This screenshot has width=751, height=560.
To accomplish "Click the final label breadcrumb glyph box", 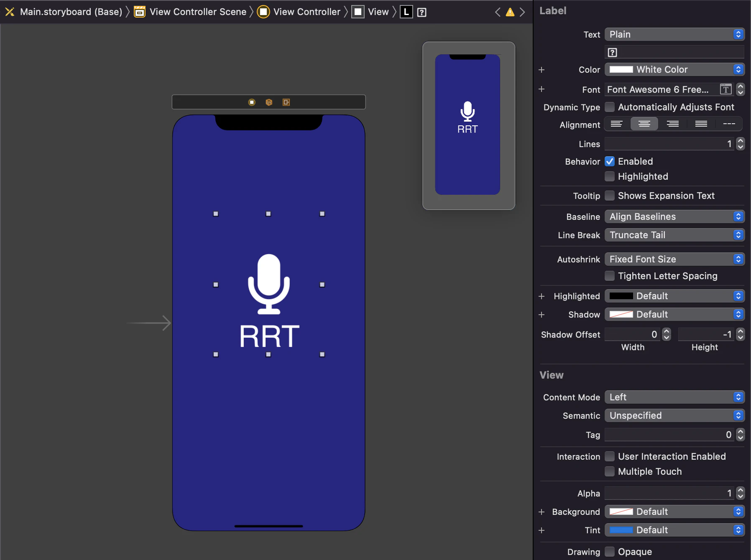I will coord(422,13).
